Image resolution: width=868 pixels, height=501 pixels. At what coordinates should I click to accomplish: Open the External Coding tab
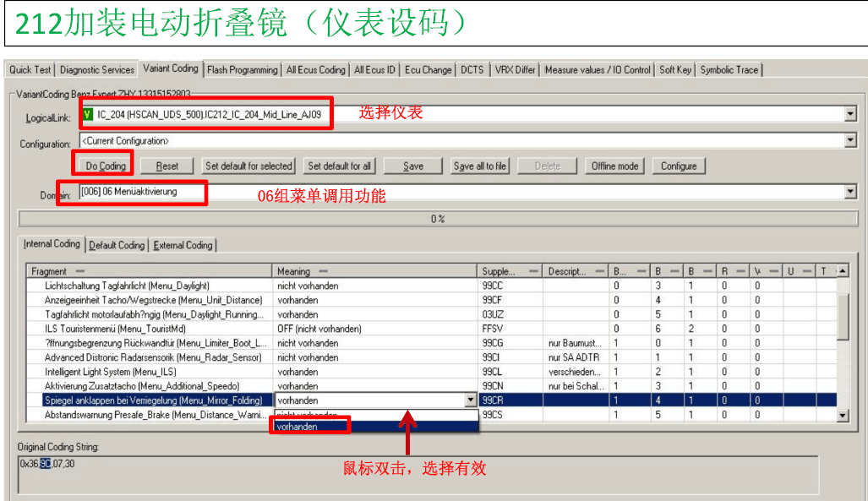click(183, 245)
